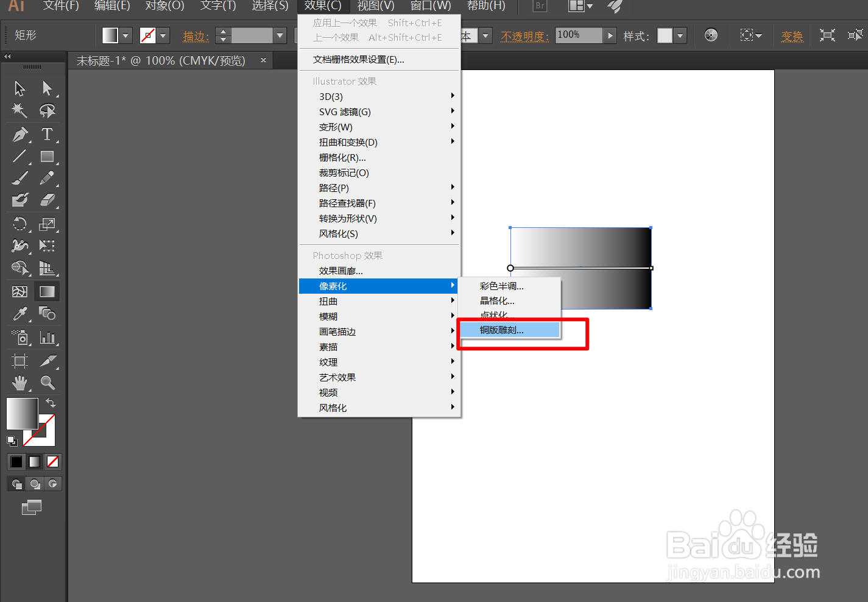Choose the Zoom tool

[47, 383]
